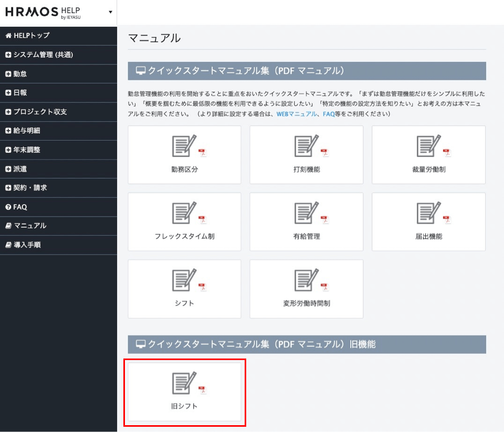The image size is (504, 432).
Task: Click the 裁量労働制 manual icon
Action: point(428,147)
